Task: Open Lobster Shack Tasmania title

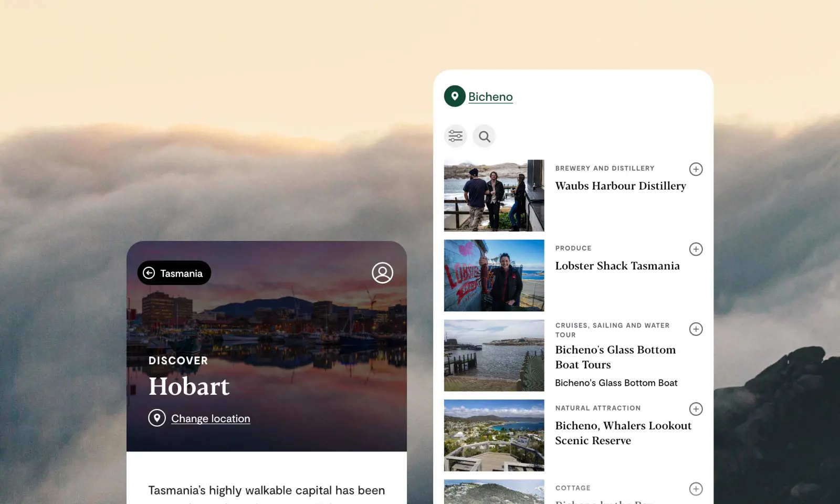Action: tap(617, 266)
